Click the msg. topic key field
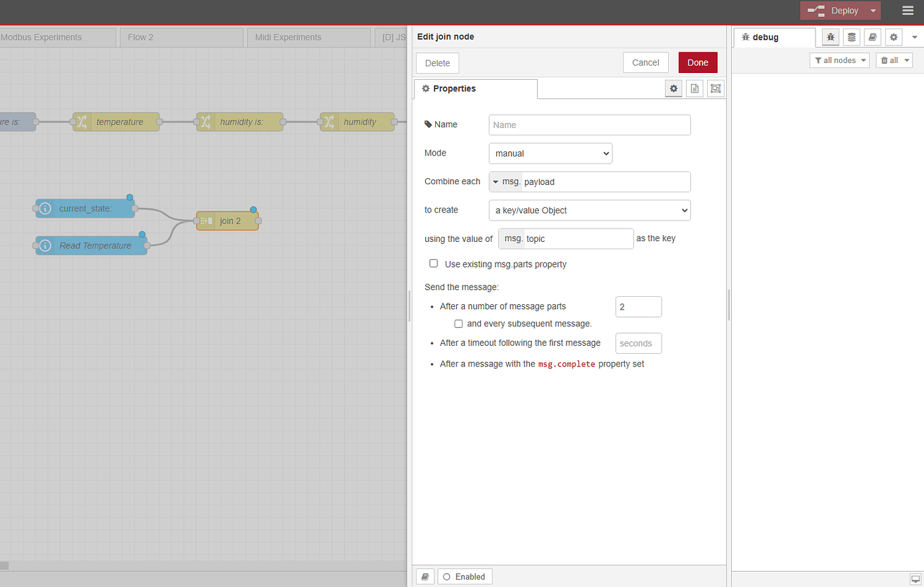 tap(566, 239)
